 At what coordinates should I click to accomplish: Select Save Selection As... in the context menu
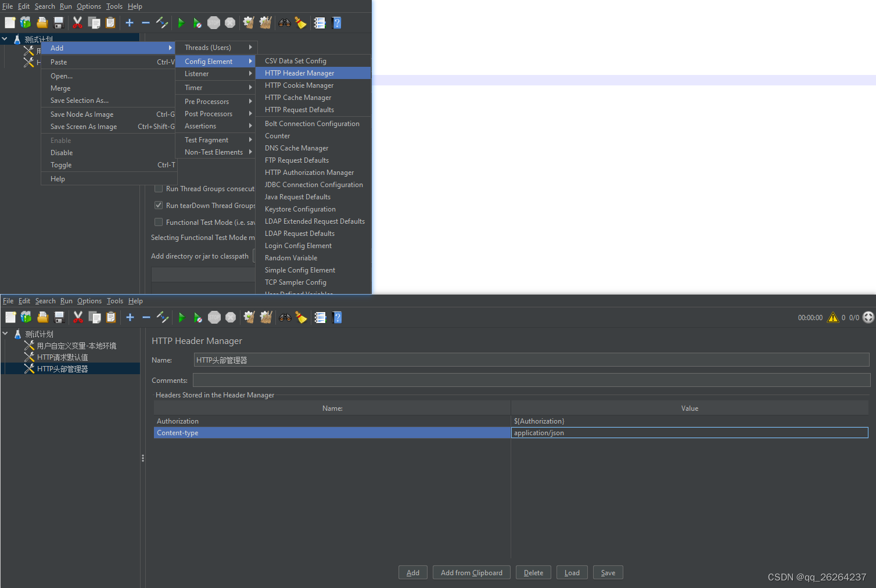(108, 101)
